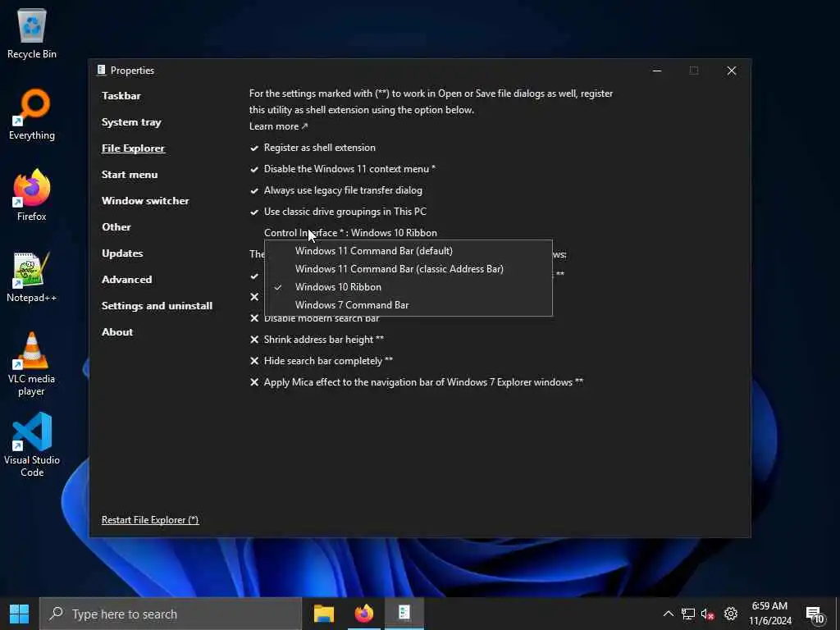This screenshot has height=630, width=840.
Task: Click the muted volume tray icon
Action: (x=707, y=614)
